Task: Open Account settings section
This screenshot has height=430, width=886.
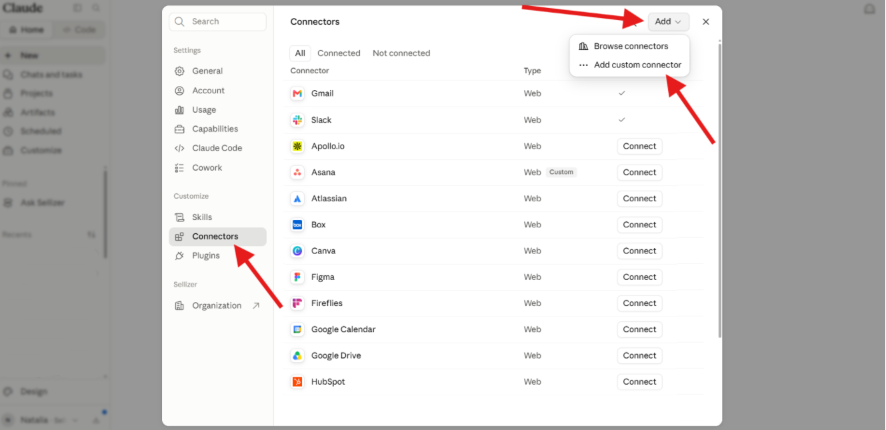Action: [x=218, y=90]
